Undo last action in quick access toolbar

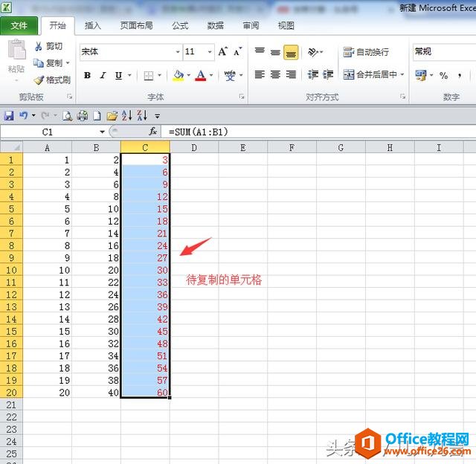click(23, 115)
